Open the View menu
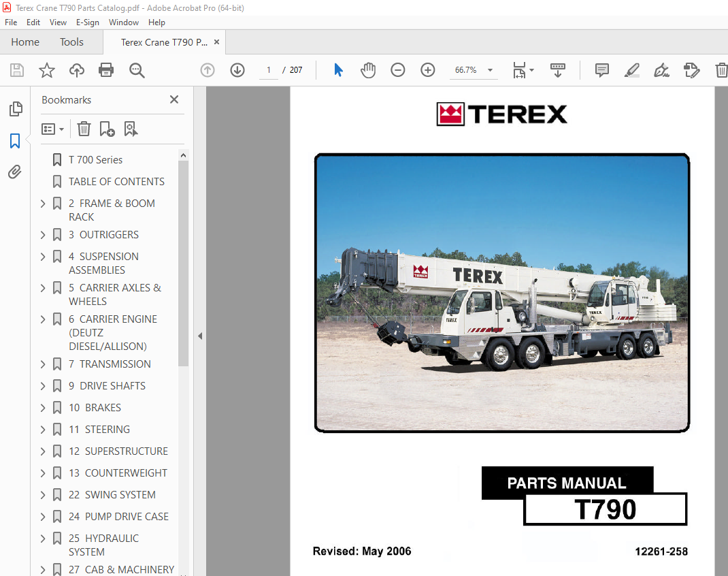Viewport: 728px width, 576px height. coord(58,22)
